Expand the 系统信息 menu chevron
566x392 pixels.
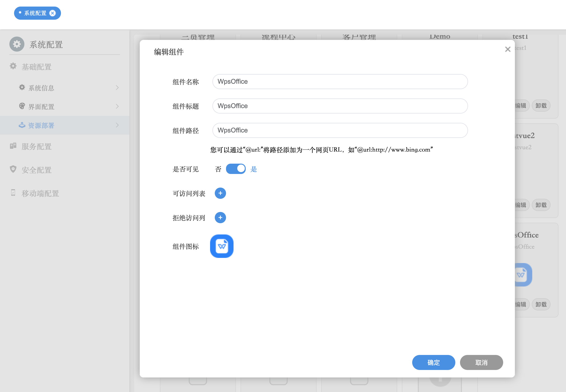click(117, 88)
